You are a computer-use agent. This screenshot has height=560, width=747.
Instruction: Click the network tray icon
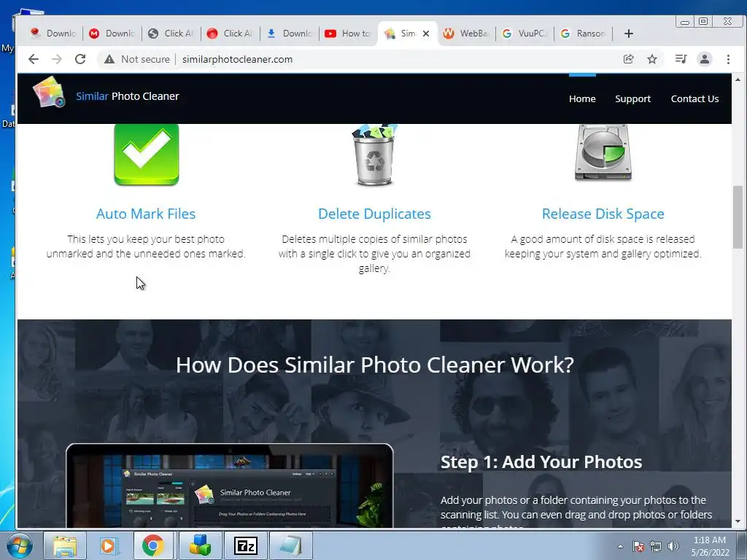[x=656, y=546]
